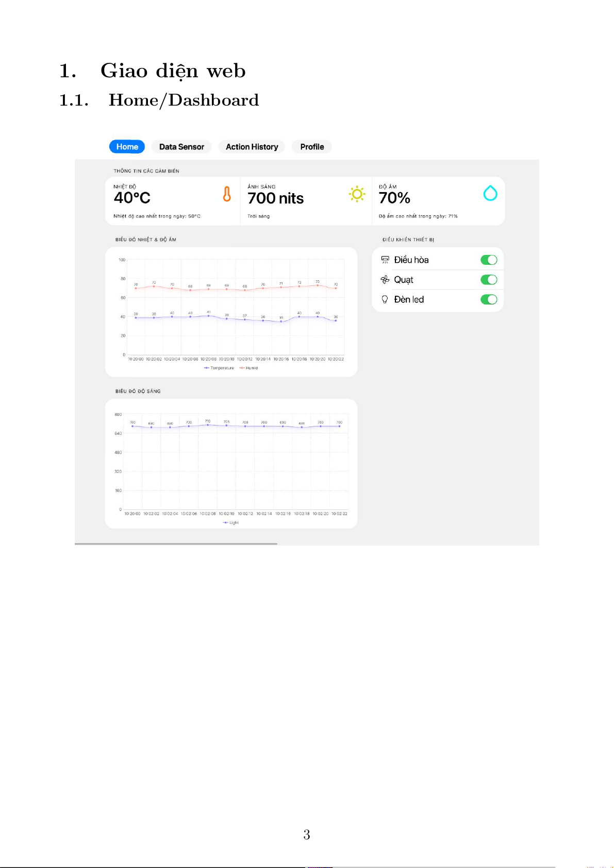Hide the Light series via legend

click(x=231, y=522)
